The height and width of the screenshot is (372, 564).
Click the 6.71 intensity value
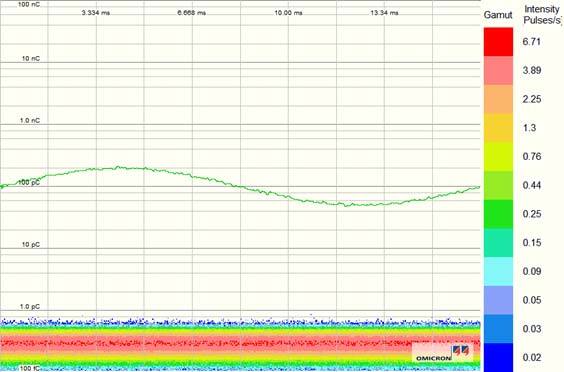tap(532, 42)
